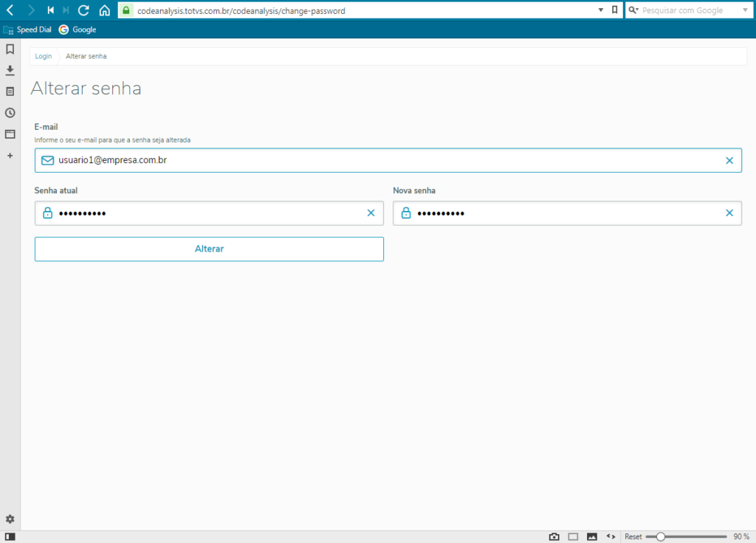The height and width of the screenshot is (543, 756).
Task: Open page actions code icon
Action: (x=611, y=536)
